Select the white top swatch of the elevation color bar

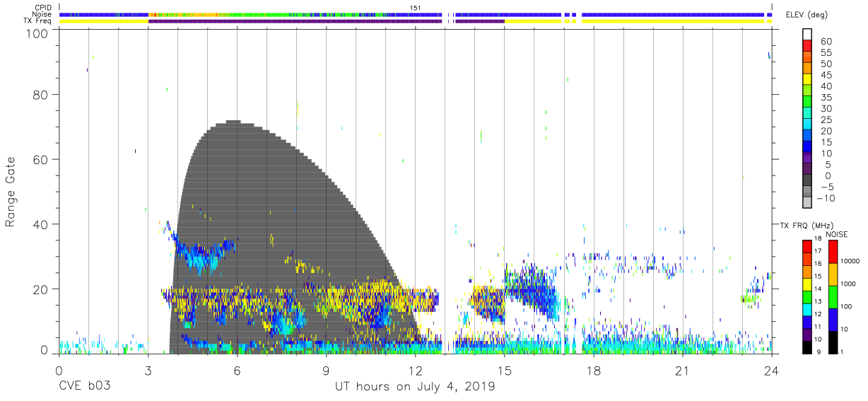(x=807, y=33)
